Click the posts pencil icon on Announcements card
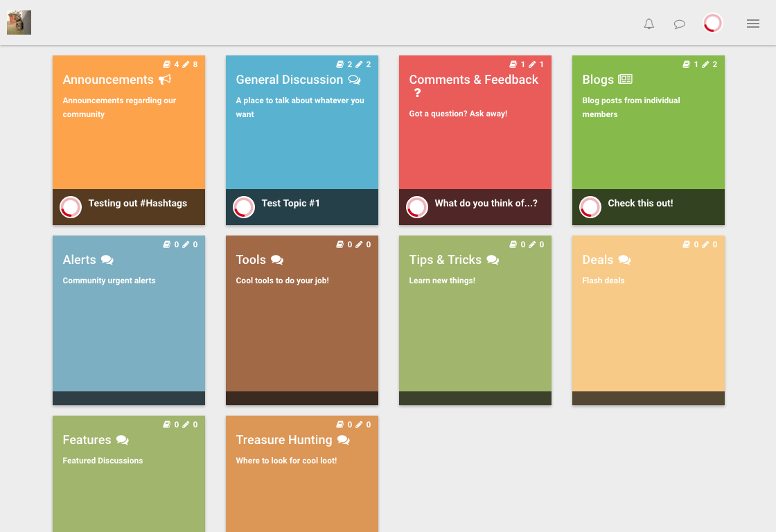The width and height of the screenshot is (776, 532). (x=186, y=64)
